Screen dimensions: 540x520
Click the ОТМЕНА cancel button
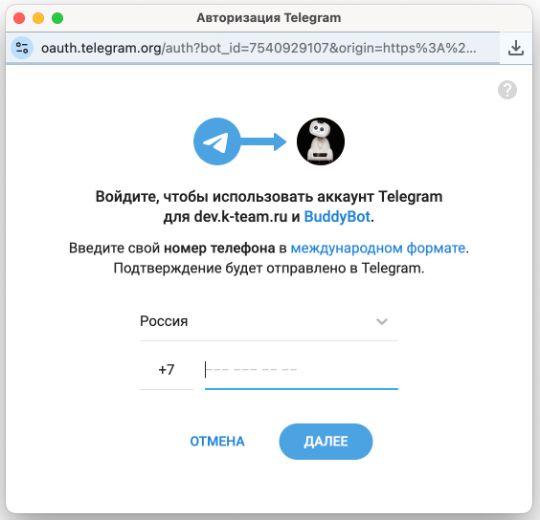click(x=217, y=441)
